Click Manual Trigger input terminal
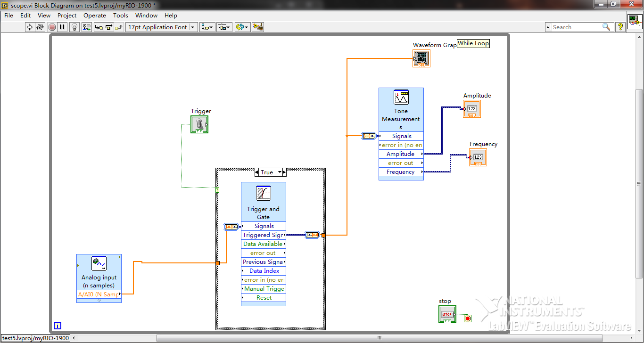This screenshot has height=343, width=644. 264,289
